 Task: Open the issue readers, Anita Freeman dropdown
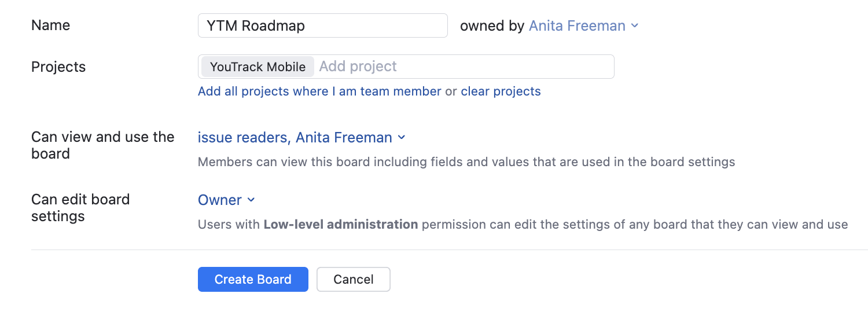tap(295, 137)
